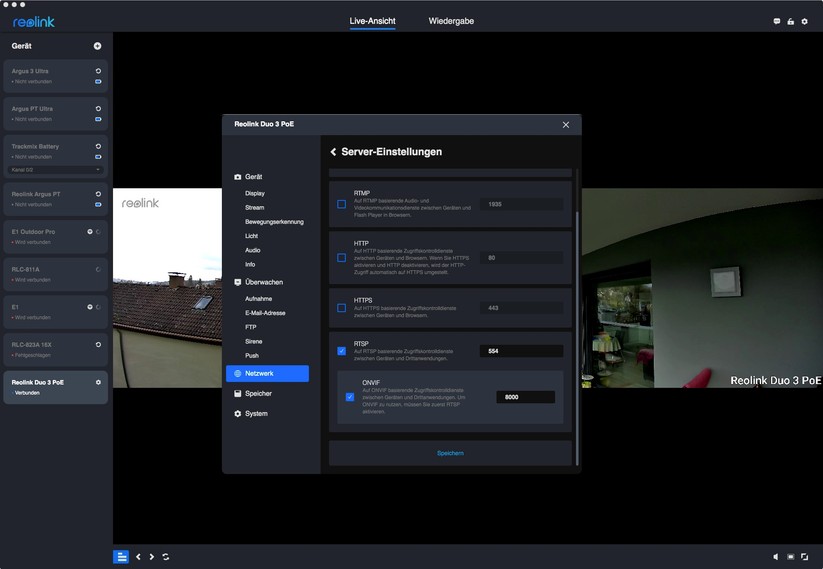823x569 pixels.
Task: Go to next camera page arrow
Action: (x=152, y=557)
